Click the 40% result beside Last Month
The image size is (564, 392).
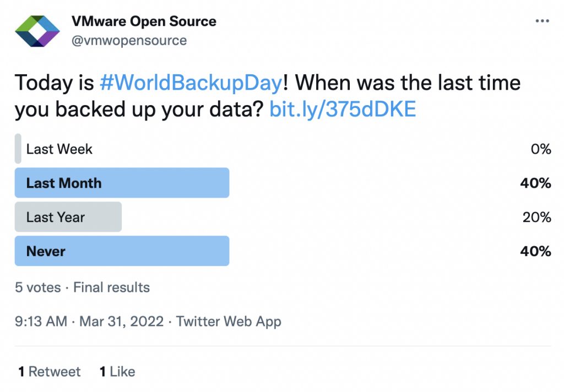(535, 183)
